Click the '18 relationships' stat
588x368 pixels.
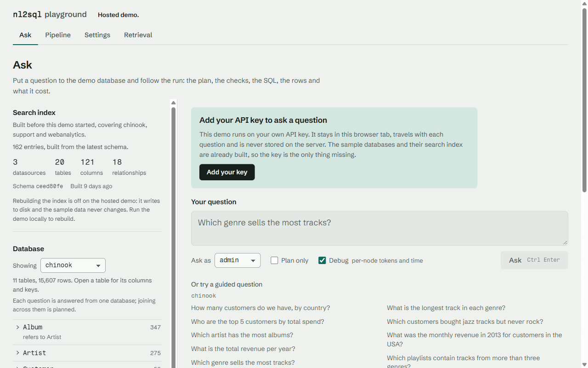point(129,167)
